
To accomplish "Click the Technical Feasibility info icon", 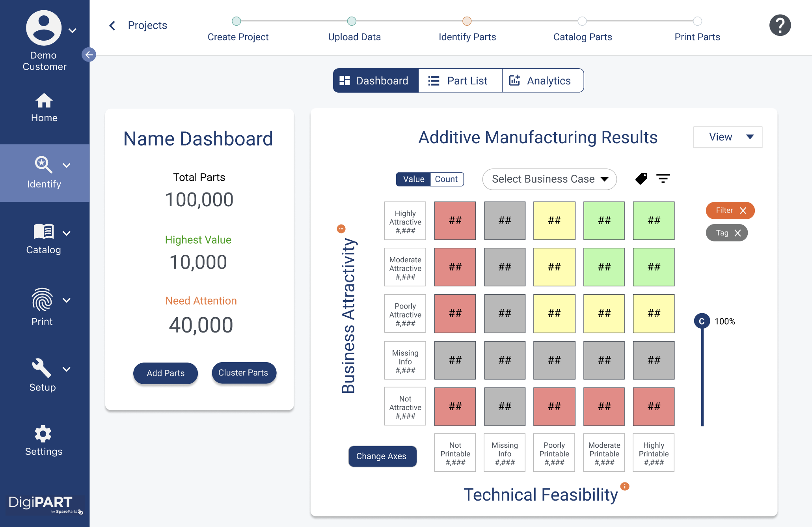I will (625, 486).
